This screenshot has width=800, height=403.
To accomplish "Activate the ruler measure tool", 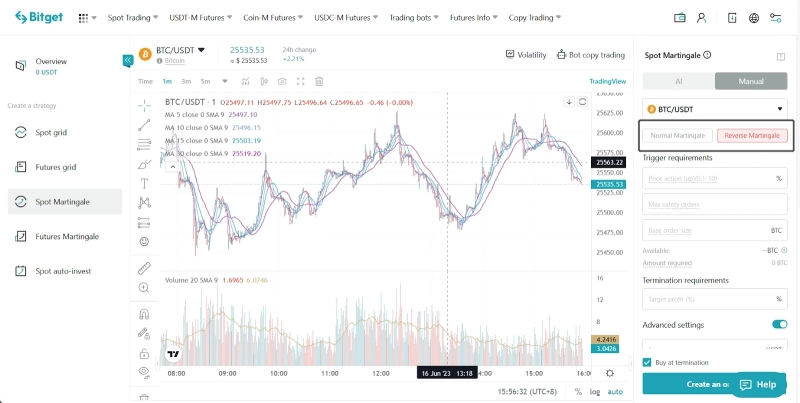I will click(144, 268).
